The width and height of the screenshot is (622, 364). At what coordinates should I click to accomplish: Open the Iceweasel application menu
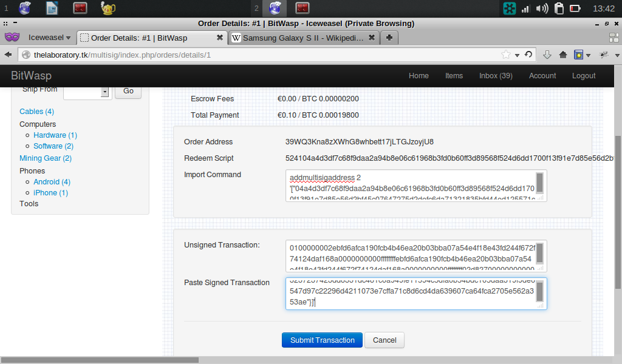click(x=49, y=38)
